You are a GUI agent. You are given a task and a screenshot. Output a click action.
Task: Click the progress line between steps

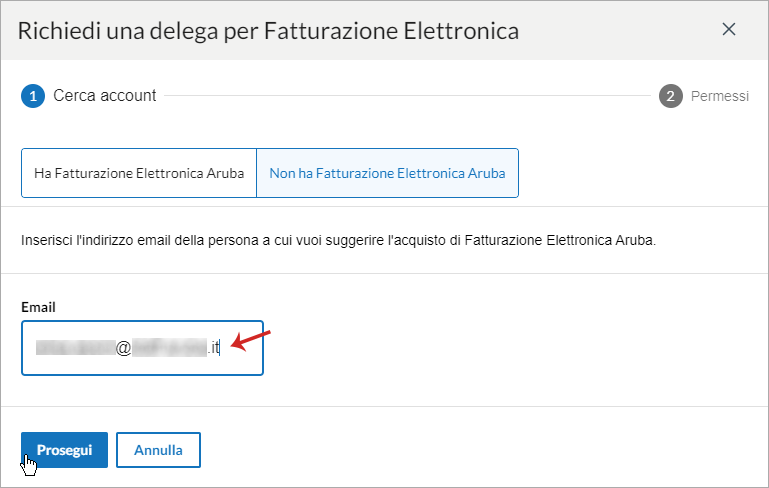pyautogui.click(x=407, y=96)
